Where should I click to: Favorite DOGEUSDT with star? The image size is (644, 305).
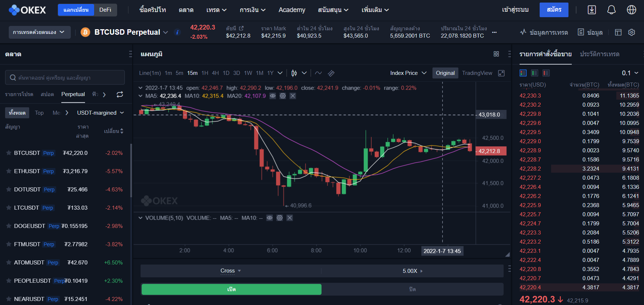(9, 226)
